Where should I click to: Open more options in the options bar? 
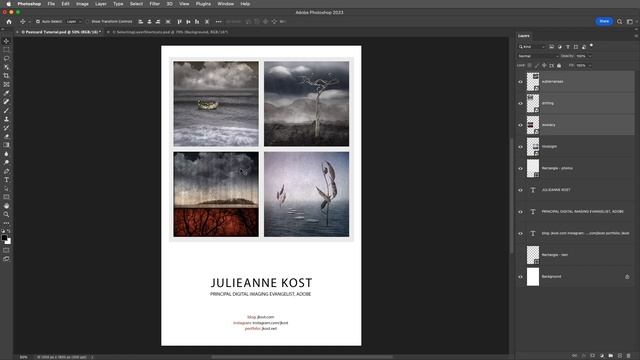coord(218,22)
